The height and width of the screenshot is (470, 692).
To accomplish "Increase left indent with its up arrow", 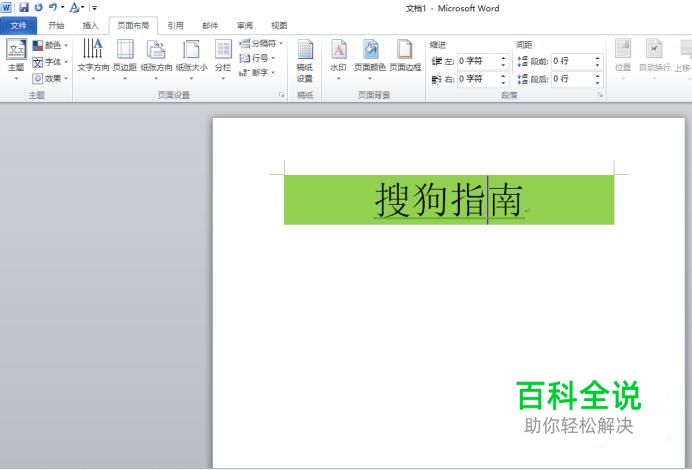I will tap(503, 58).
